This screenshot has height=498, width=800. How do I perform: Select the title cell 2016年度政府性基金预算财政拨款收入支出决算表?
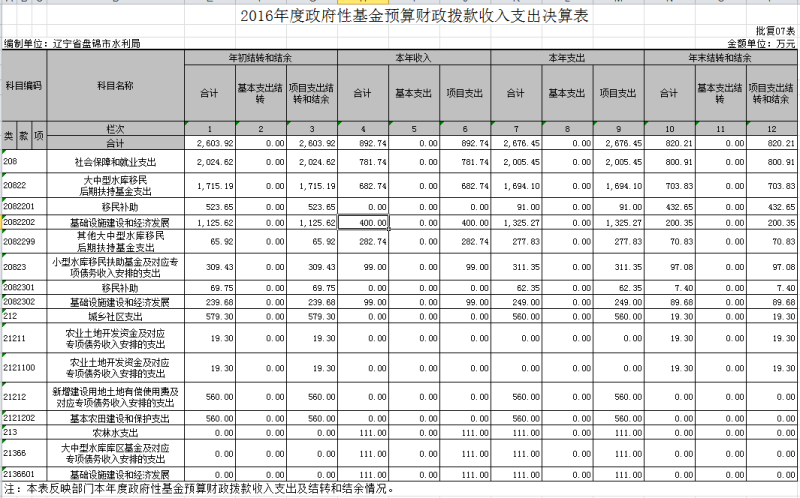(x=414, y=16)
